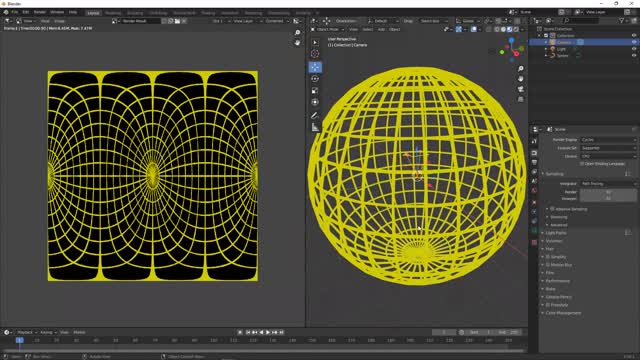Select the Move tool in viewport toolbar
Screen dimensions: 640x360
coord(315,67)
